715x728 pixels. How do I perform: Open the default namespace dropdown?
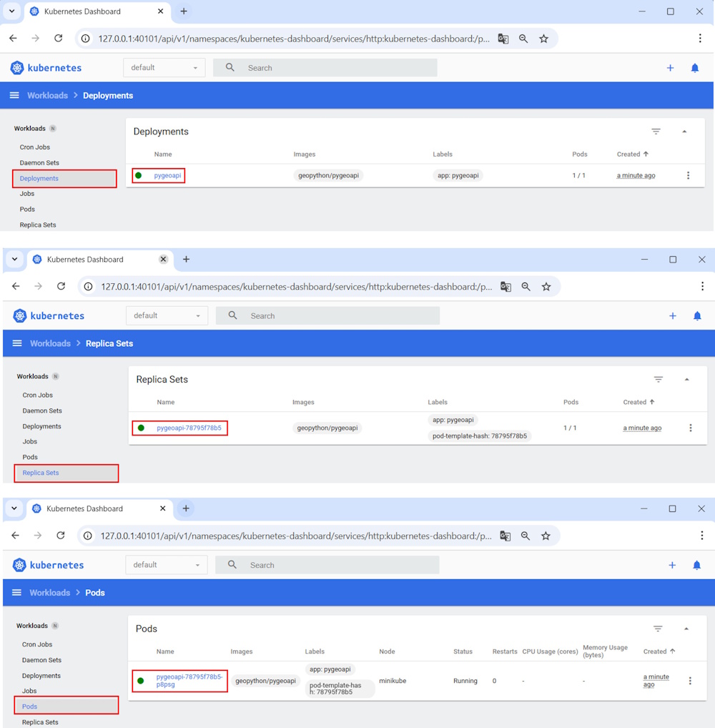pyautogui.click(x=164, y=68)
